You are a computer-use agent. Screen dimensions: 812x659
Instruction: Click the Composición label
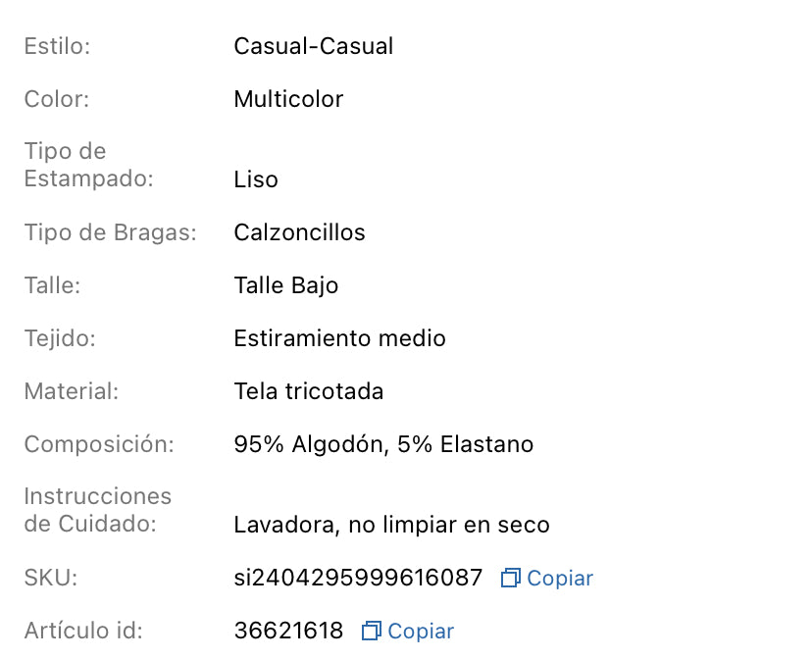[x=99, y=444]
